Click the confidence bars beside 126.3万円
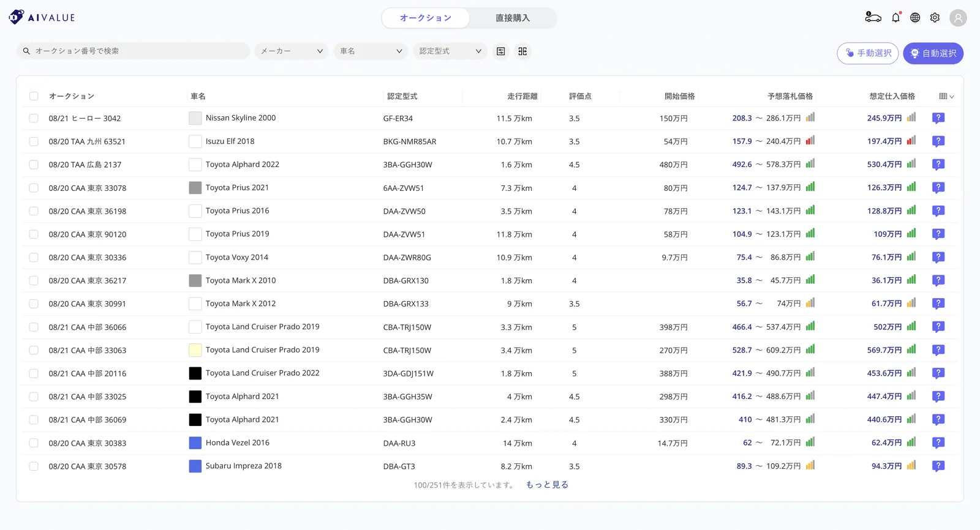980x530 pixels. coord(911,187)
